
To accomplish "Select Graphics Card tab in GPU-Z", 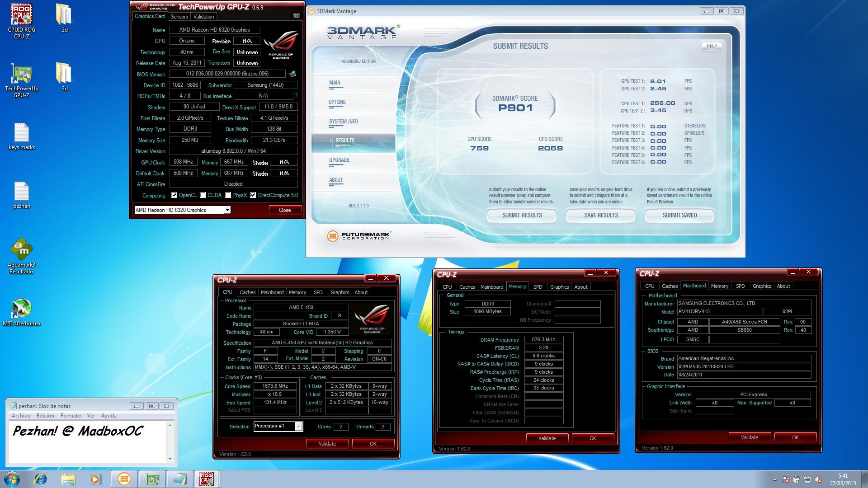I will [x=150, y=16].
